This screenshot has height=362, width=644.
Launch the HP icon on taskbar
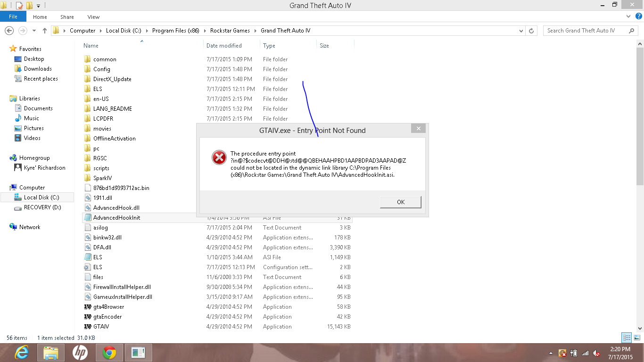80,352
